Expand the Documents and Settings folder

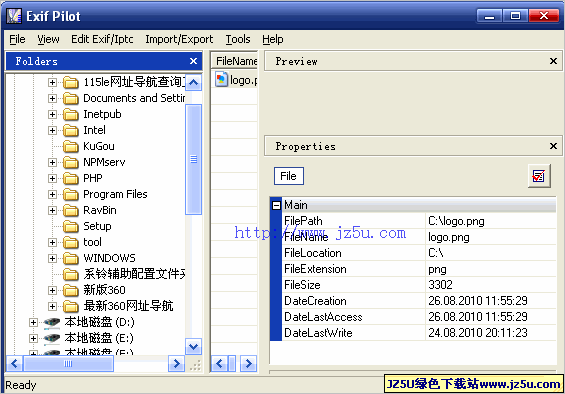tap(52, 98)
